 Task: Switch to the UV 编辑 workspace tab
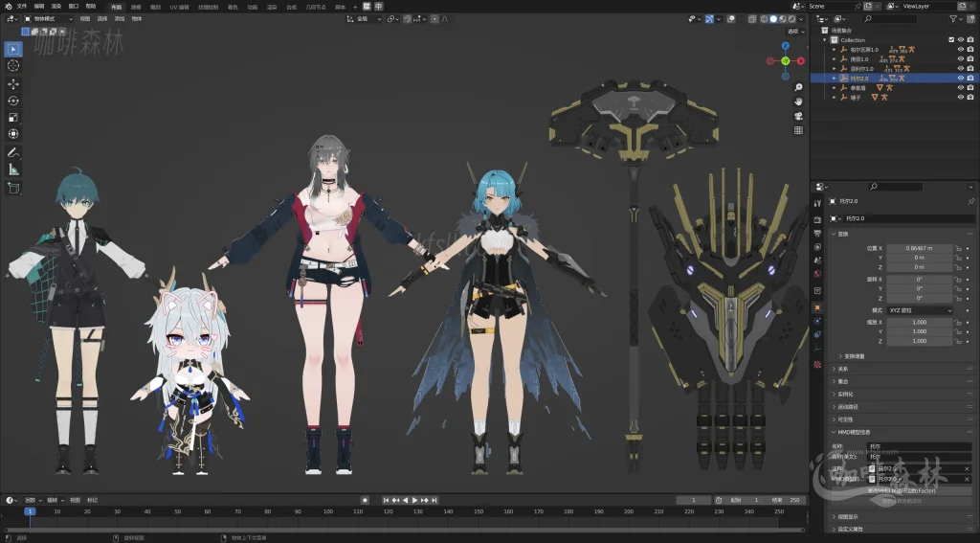tap(179, 7)
